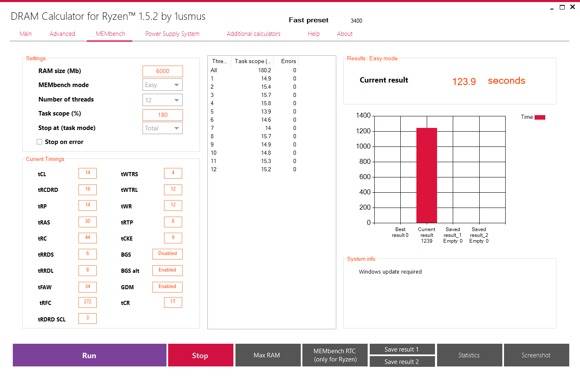Click the red Time legend swatch
The image size is (580, 392).
[x=540, y=117]
